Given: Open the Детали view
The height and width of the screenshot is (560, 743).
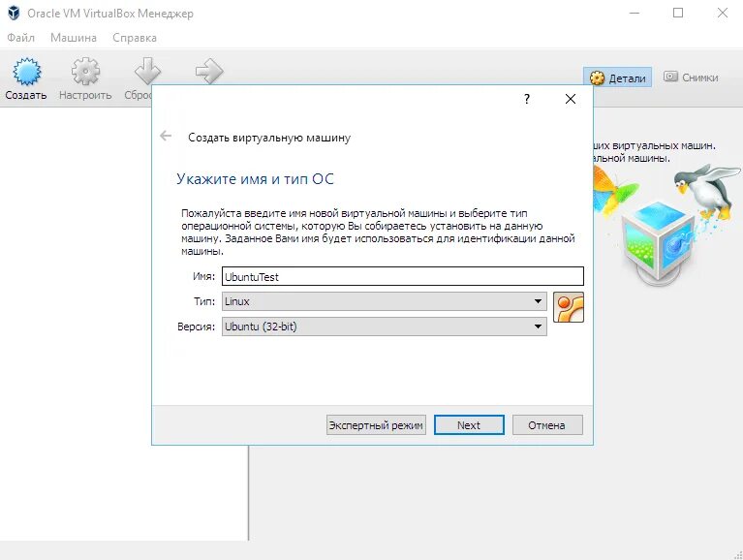Looking at the screenshot, I should (617, 78).
